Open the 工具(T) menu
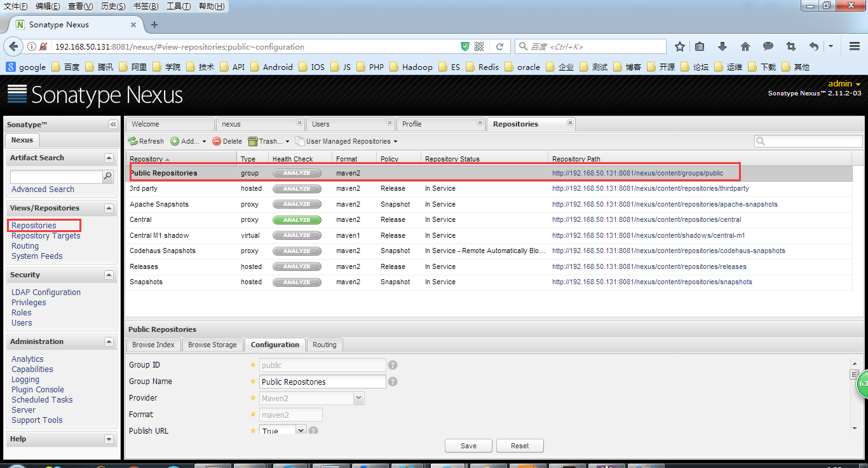 pos(179,6)
